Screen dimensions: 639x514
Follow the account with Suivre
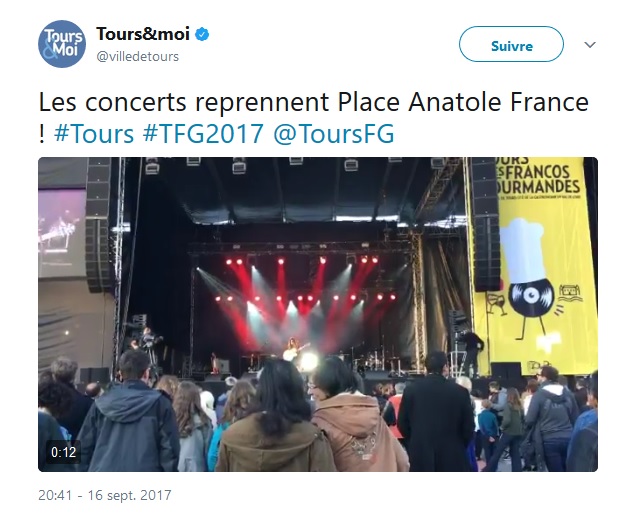point(511,44)
